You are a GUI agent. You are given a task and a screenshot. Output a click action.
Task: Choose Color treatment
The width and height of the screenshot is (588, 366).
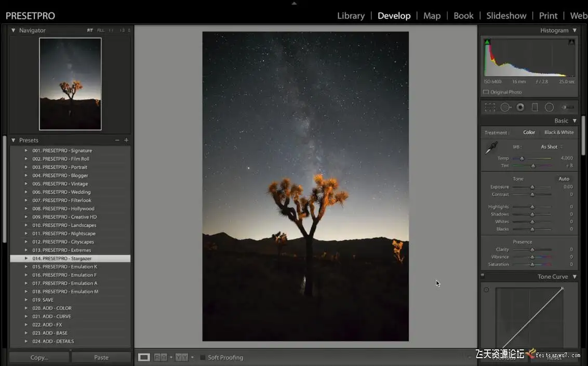coord(529,132)
